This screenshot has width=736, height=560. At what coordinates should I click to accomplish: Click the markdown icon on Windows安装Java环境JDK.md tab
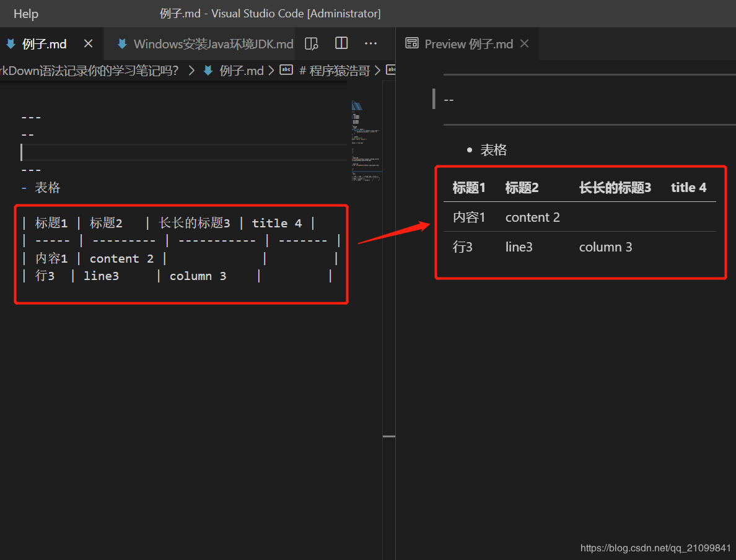(122, 44)
